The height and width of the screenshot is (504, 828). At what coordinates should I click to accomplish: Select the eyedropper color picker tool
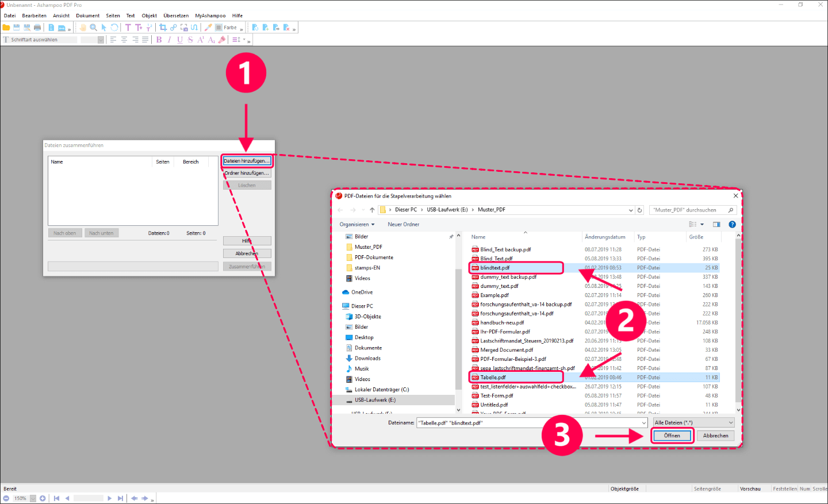click(208, 28)
